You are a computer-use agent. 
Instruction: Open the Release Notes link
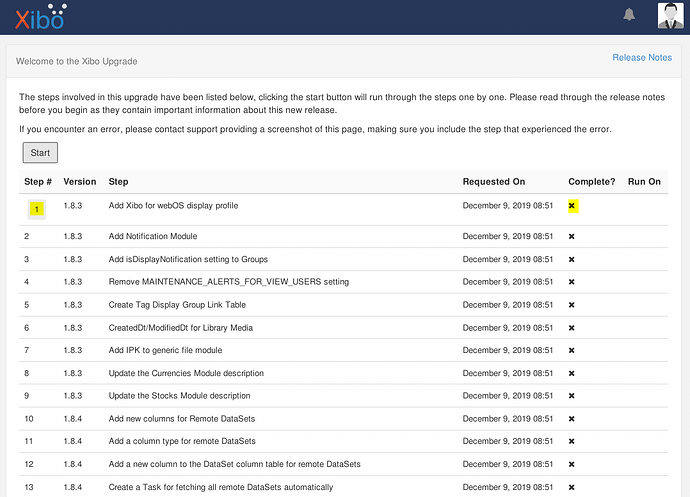[x=642, y=58]
